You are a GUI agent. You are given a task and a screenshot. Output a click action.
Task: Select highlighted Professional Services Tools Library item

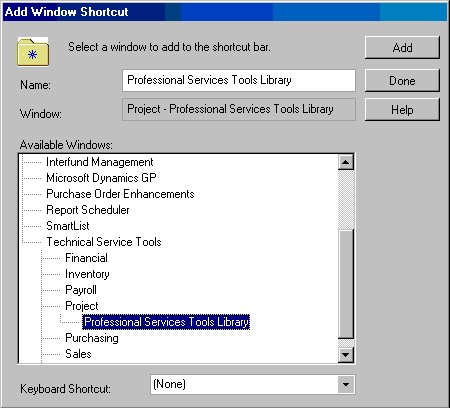pos(166,322)
